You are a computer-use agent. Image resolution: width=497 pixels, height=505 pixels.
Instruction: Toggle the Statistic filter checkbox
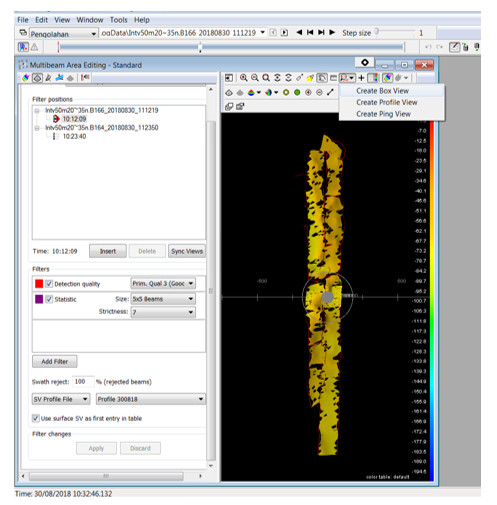pos(49,299)
